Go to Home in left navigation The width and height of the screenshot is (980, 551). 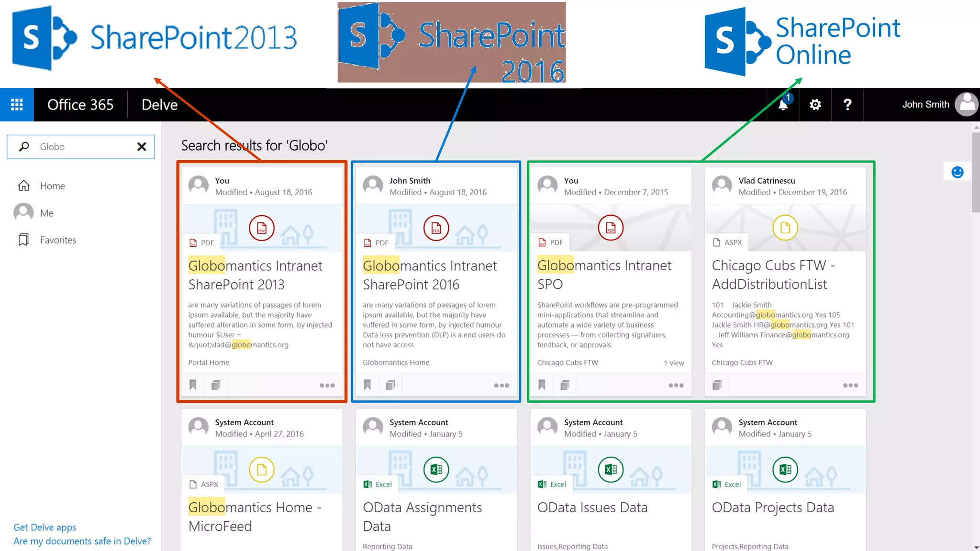[x=52, y=186]
